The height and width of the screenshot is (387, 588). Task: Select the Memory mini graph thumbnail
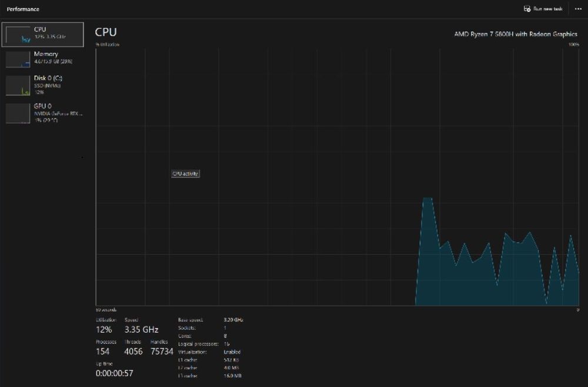point(18,59)
